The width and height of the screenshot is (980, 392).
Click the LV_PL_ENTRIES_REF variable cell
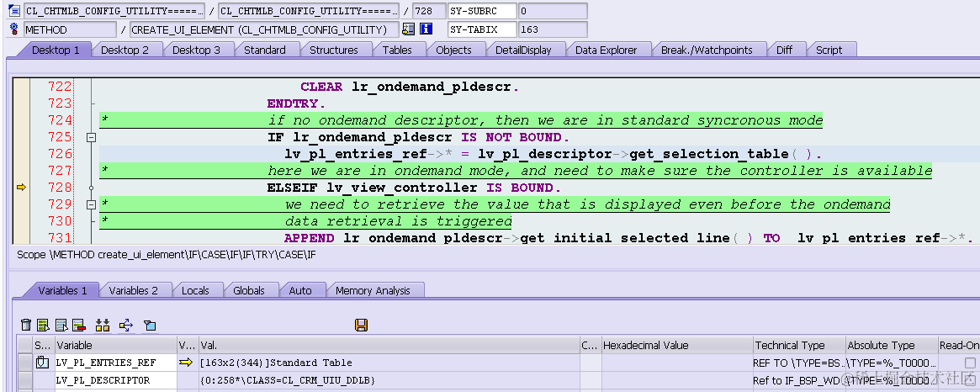click(x=115, y=363)
